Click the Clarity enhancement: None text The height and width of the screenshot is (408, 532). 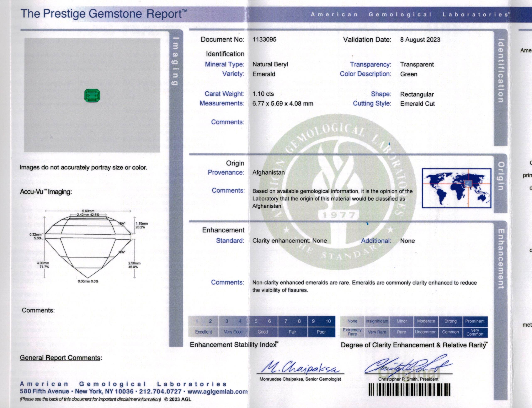[x=289, y=241]
